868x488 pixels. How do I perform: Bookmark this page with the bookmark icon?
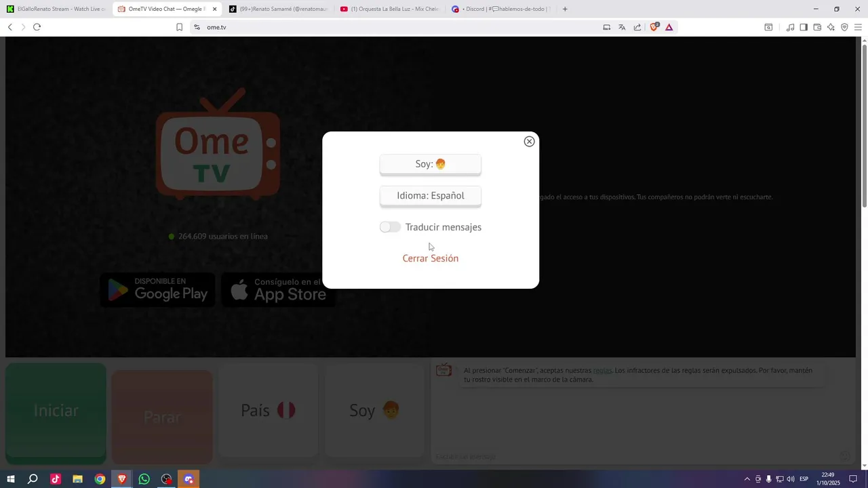click(179, 27)
